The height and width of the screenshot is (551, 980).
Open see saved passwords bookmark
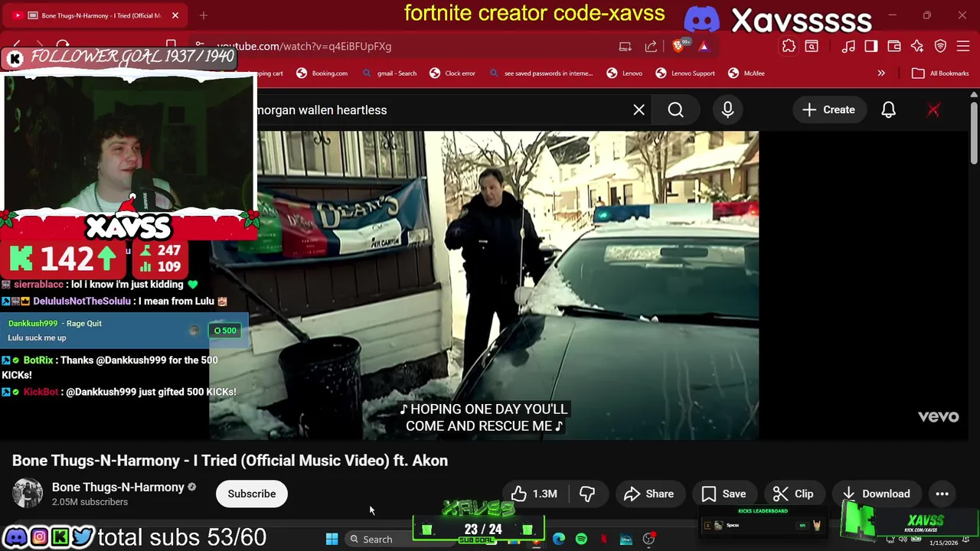541,73
